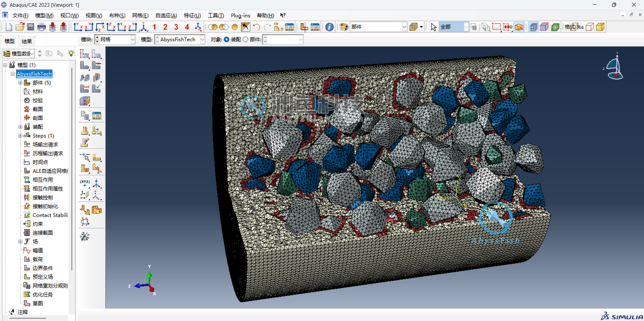The width and height of the screenshot is (644, 321).
Task: Select the 部件 (Part) object radio button
Action: (245, 40)
